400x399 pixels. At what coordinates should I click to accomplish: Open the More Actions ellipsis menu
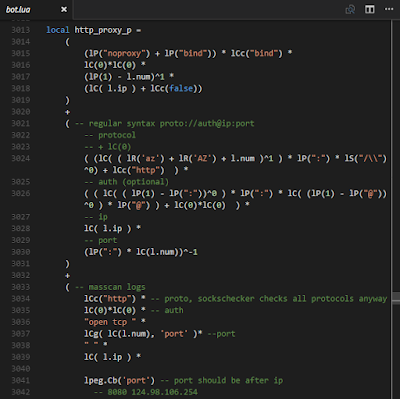coord(389,9)
